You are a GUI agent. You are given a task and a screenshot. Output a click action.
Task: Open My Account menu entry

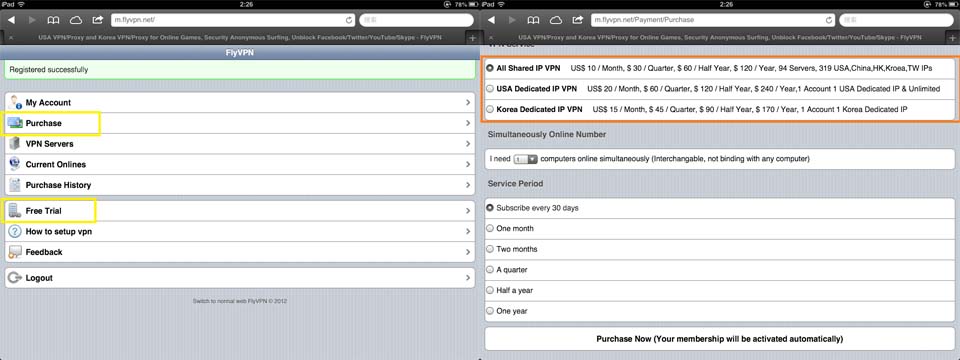point(240,102)
